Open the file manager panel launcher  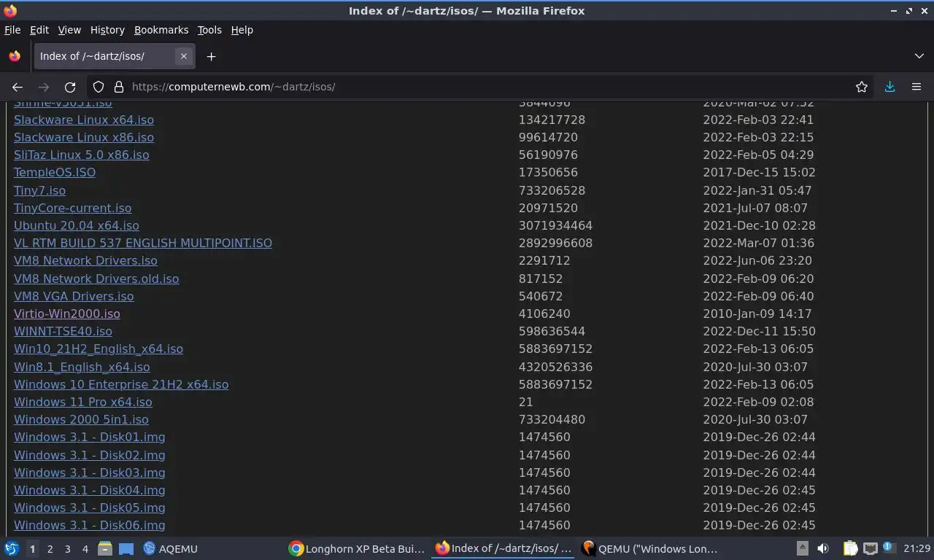tap(105, 548)
